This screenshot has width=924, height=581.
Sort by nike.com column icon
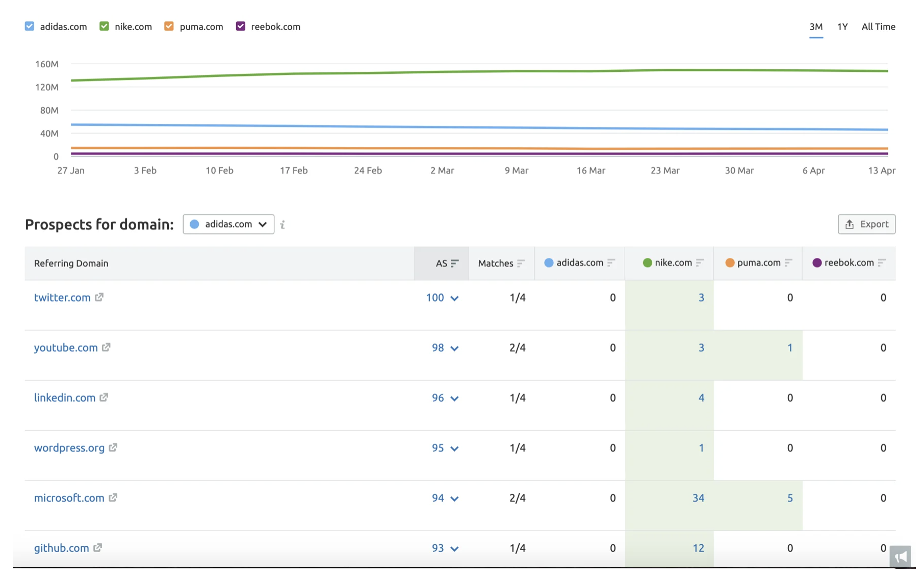pyautogui.click(x=700, y=262)
